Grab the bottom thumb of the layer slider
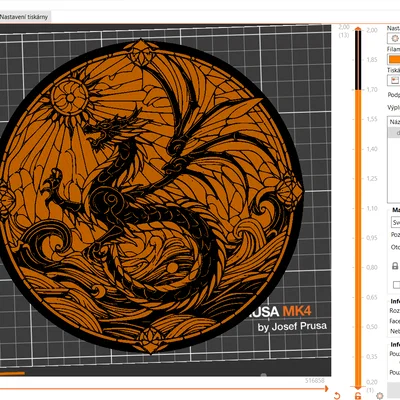 pos(358,387)
